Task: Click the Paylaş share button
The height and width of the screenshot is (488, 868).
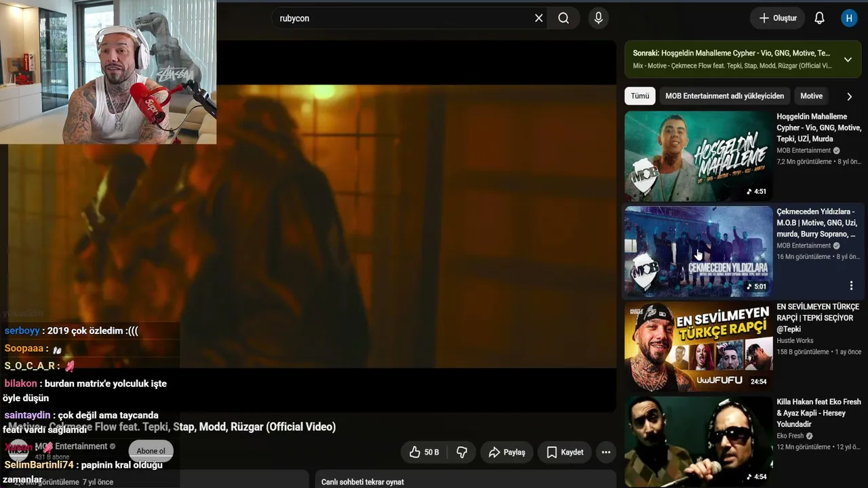Action: pyautogui.click(x=507, y=452)
